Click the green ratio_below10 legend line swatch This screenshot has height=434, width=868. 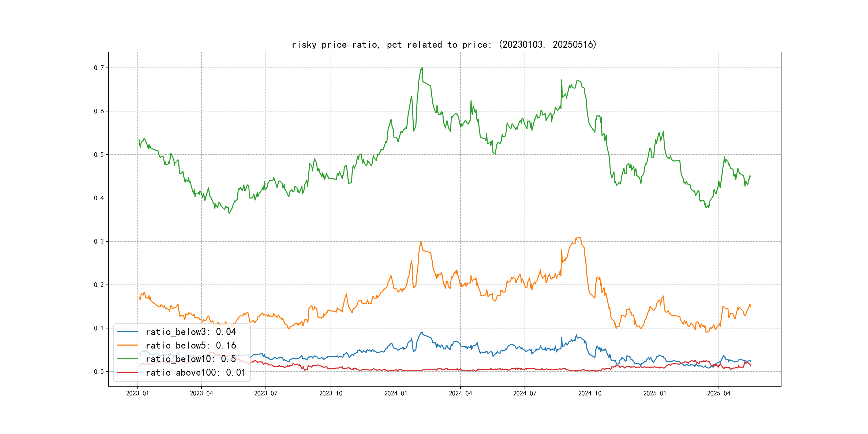(x=127, y=359)
